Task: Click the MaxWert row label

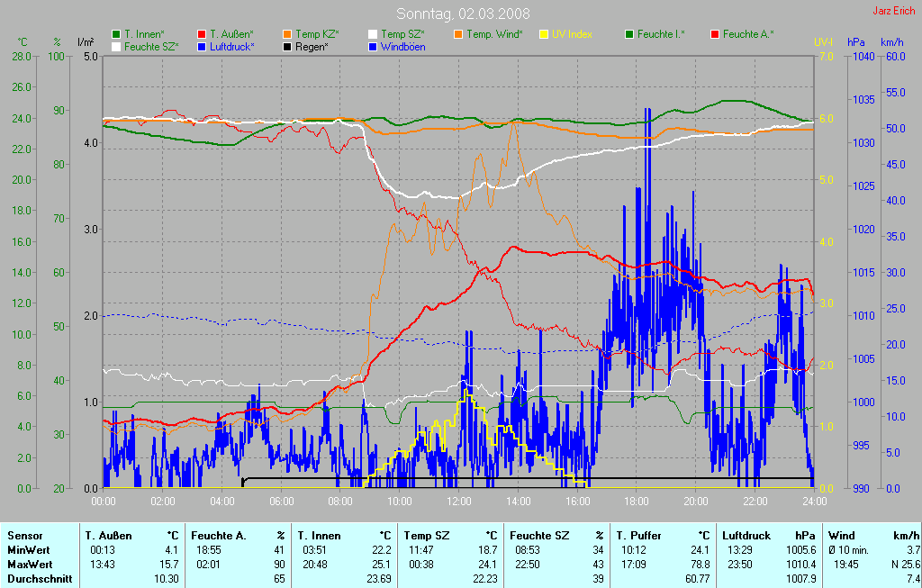Action: pos(31,564)
